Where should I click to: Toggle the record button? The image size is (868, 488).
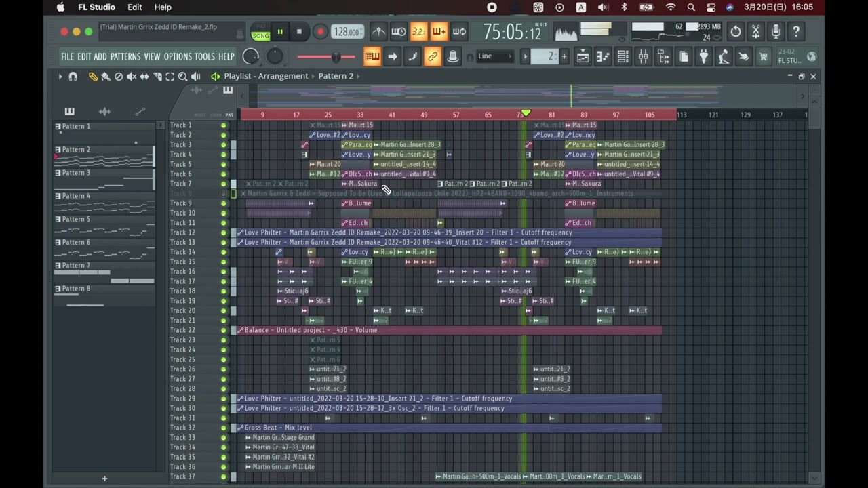320,32
